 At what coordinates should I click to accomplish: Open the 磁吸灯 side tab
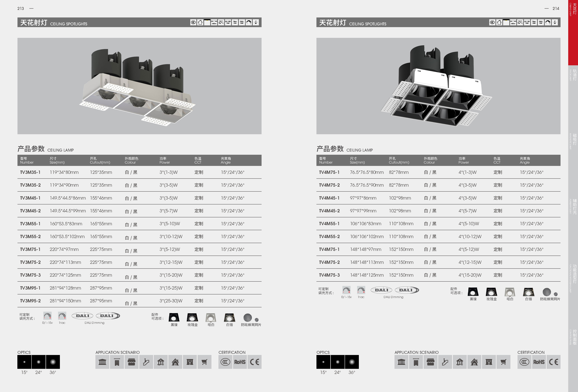pyautogui.click(x=574, y=139)
